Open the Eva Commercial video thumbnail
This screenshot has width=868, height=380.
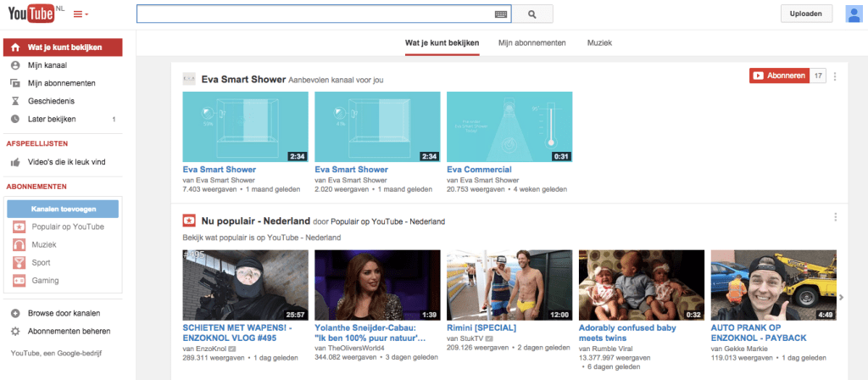509,126
